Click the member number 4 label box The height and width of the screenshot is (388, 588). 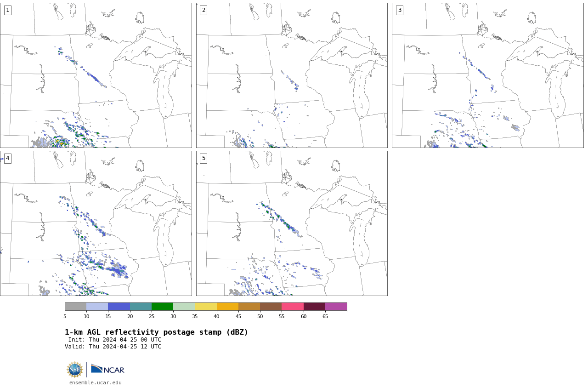[x=7, y=158]
